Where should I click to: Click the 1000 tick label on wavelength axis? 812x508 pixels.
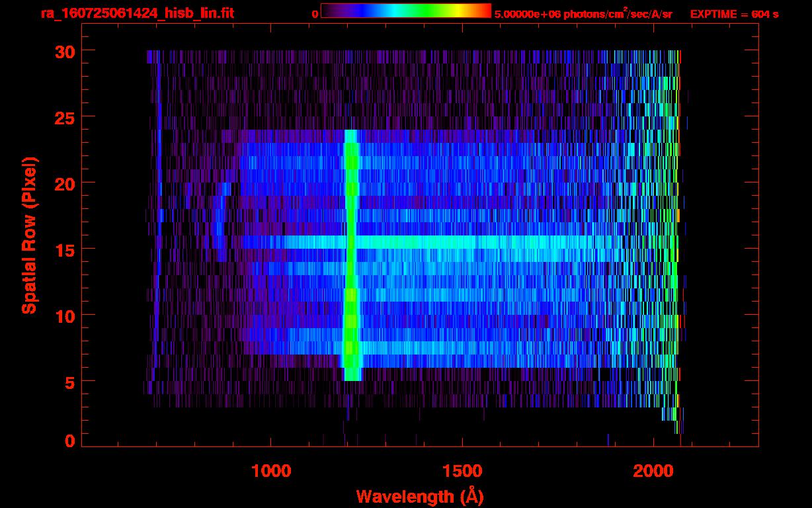tap(271, 470)
